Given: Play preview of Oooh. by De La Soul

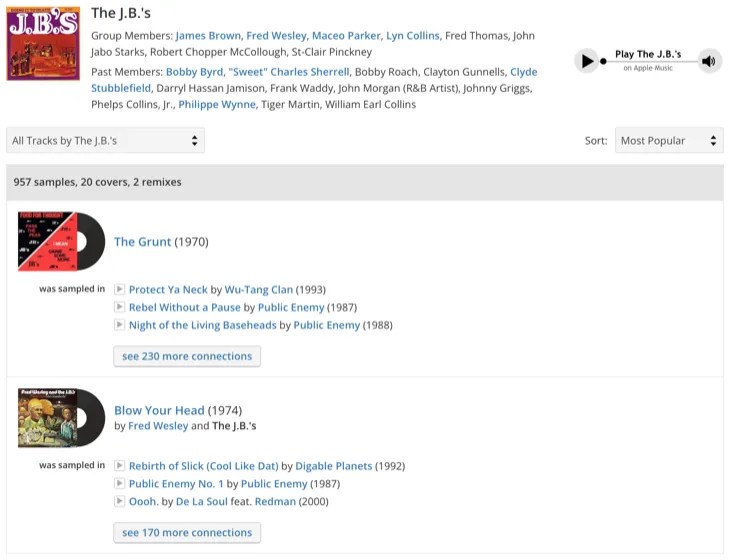Looking at the screenshot, I should (x=120, y=501).
